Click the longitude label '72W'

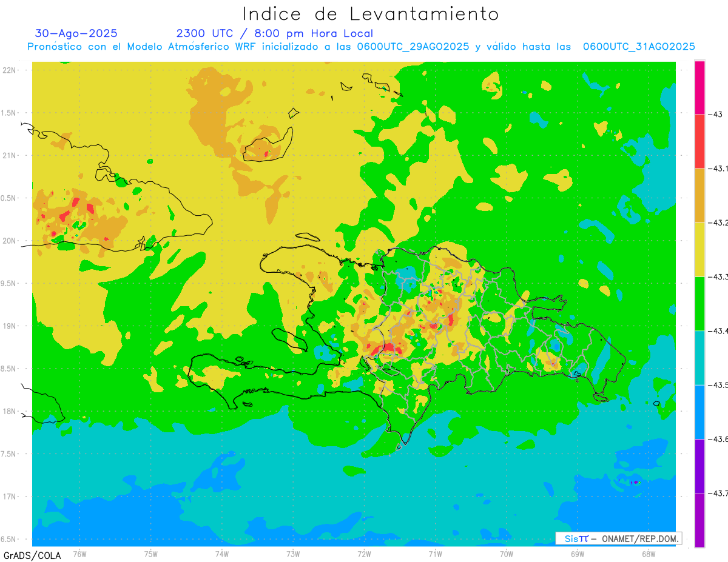tap(364, 554)
